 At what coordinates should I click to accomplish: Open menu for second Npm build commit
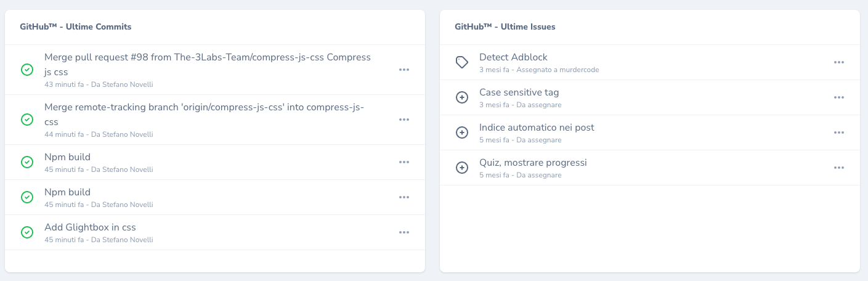[x=404, y=197]
